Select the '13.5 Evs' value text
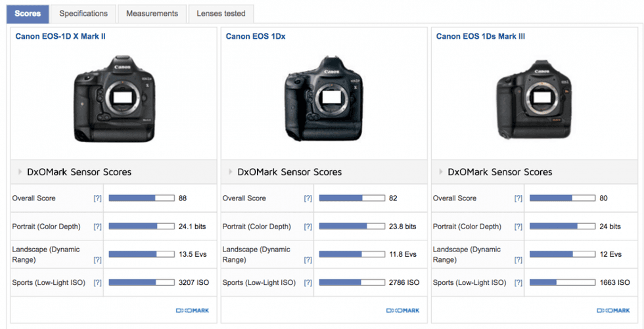The height and width of the screenshot is (329, 644). (x=193, y=254)
